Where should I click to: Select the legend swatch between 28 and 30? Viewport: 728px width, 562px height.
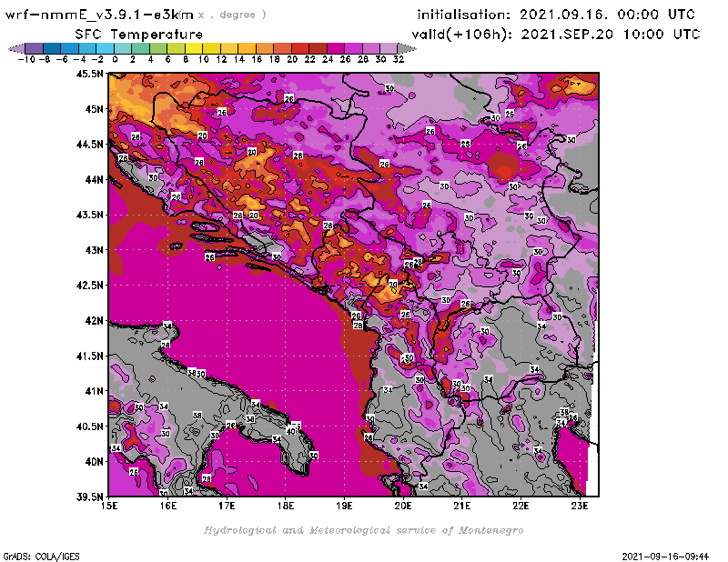371,48
